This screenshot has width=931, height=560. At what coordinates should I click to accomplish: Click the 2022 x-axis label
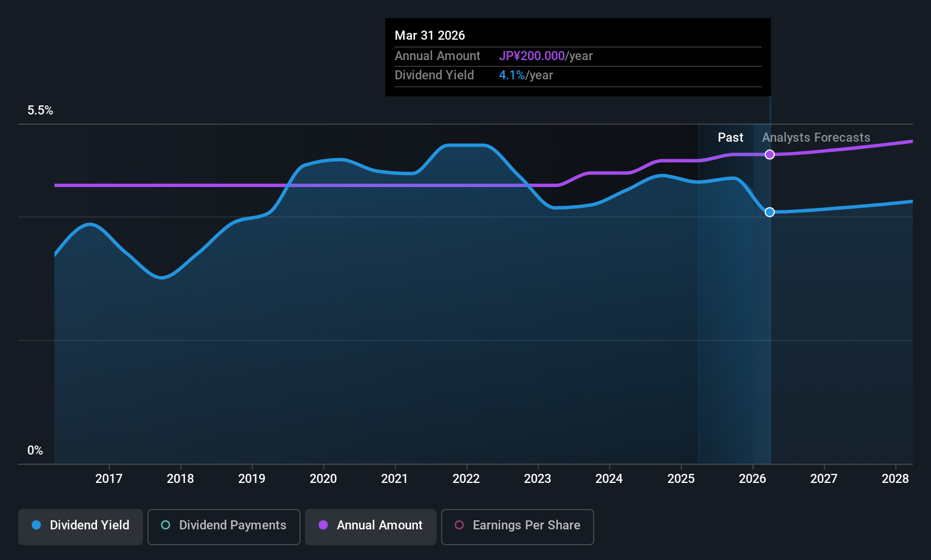(466, 479)
